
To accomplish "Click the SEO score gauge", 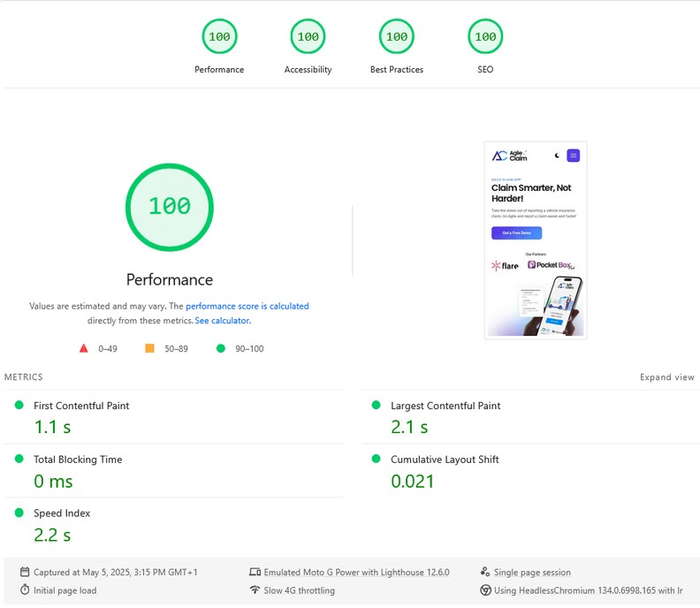I will 485,36.
